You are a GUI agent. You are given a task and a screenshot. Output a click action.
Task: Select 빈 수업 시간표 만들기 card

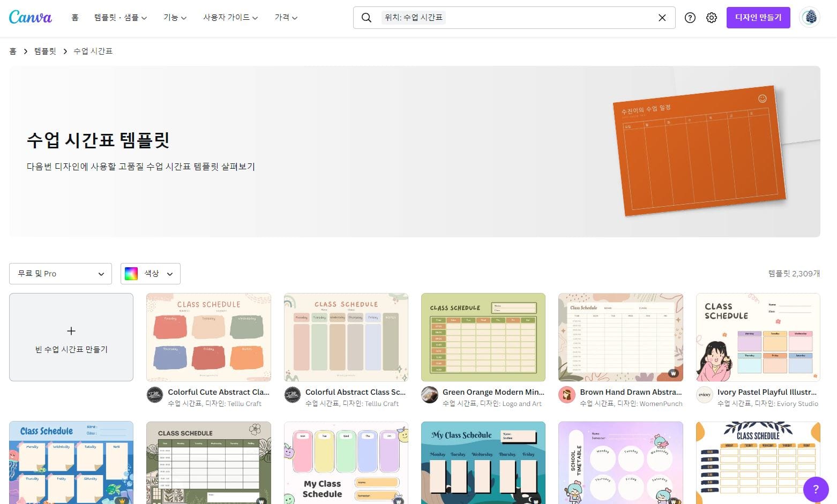pyautogui.click(x=71, y=337)
